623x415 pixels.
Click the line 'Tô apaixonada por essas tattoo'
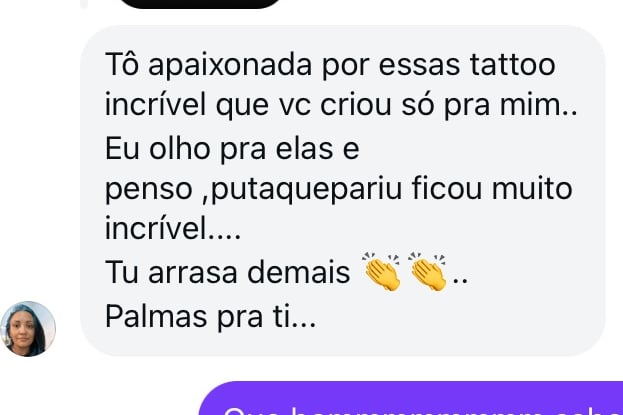[x=330, y=64]
